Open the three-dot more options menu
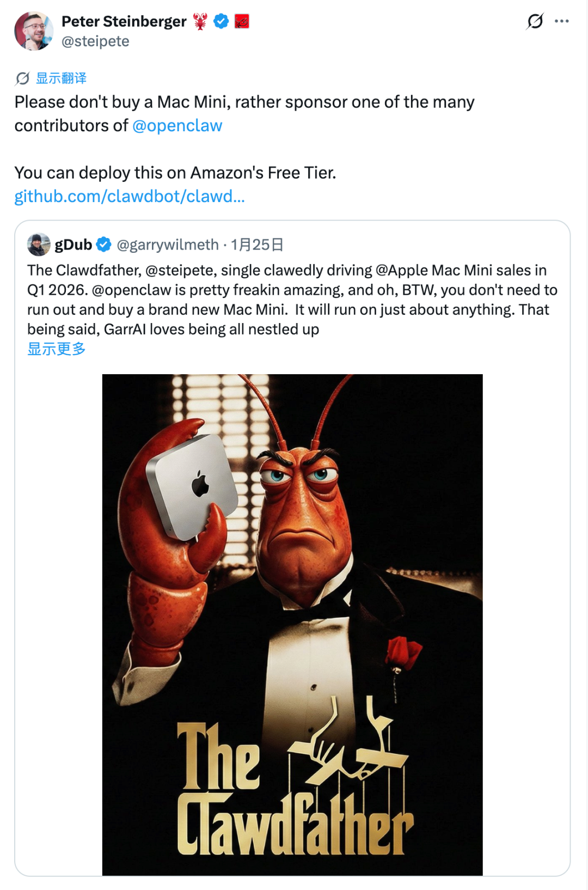 click(561, 21)
